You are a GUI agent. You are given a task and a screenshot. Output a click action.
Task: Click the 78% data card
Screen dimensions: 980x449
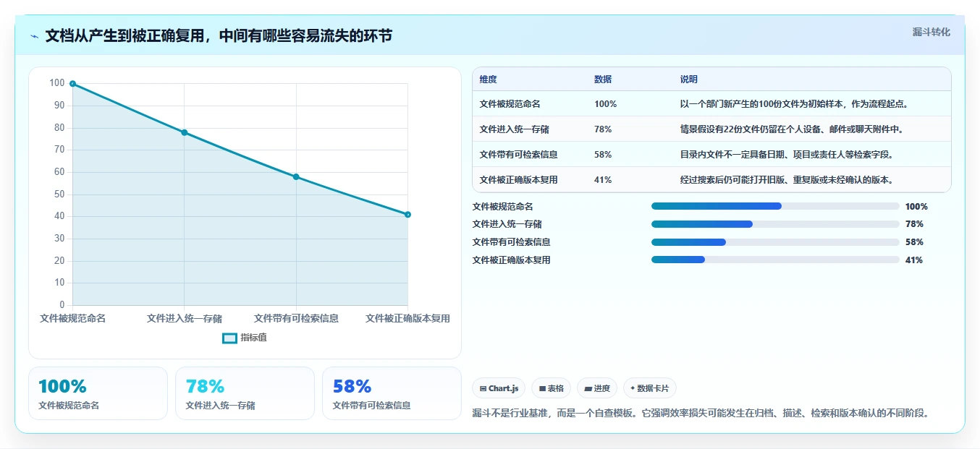coord(245,393)
